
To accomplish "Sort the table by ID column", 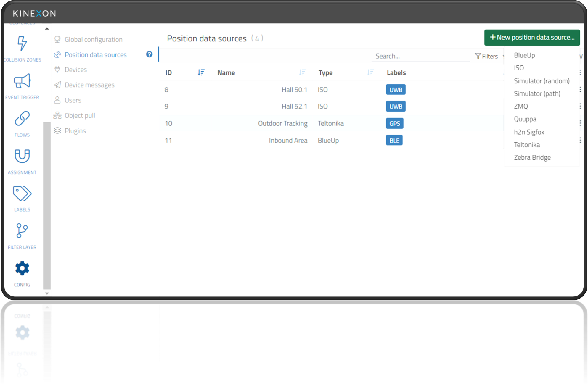I will tap(201, 72).
